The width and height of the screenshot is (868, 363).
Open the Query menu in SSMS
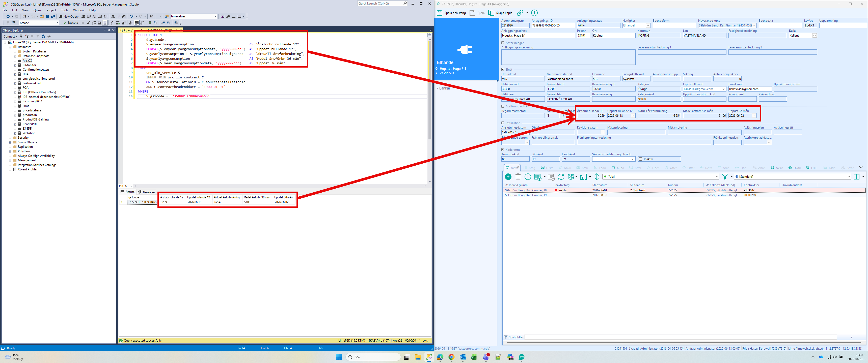[x=37, y=10]
